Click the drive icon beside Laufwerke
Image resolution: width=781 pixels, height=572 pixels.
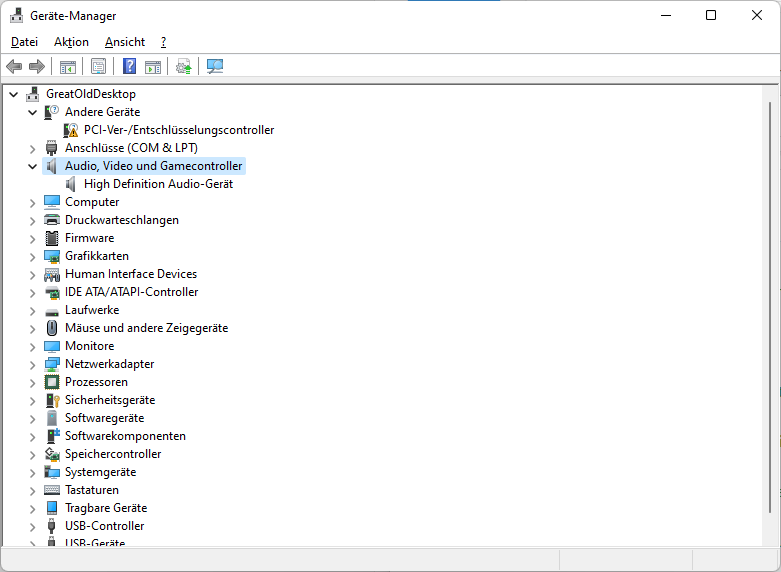point(52,311)
